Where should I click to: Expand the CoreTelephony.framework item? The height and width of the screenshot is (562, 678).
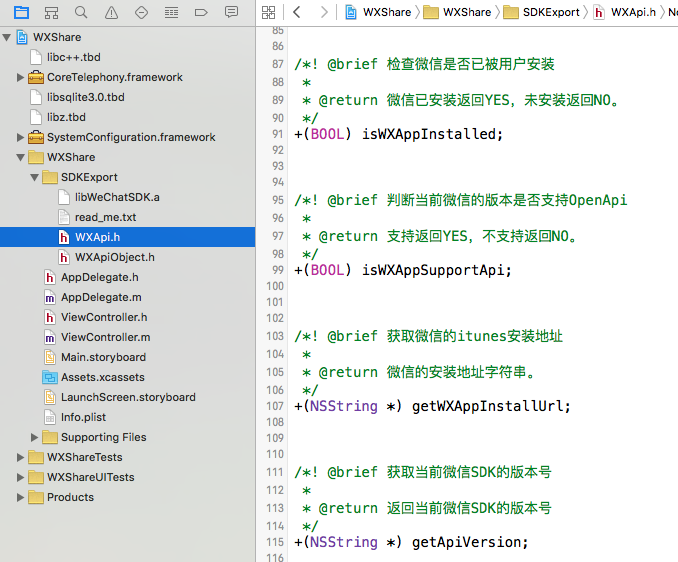click(21, 77)
